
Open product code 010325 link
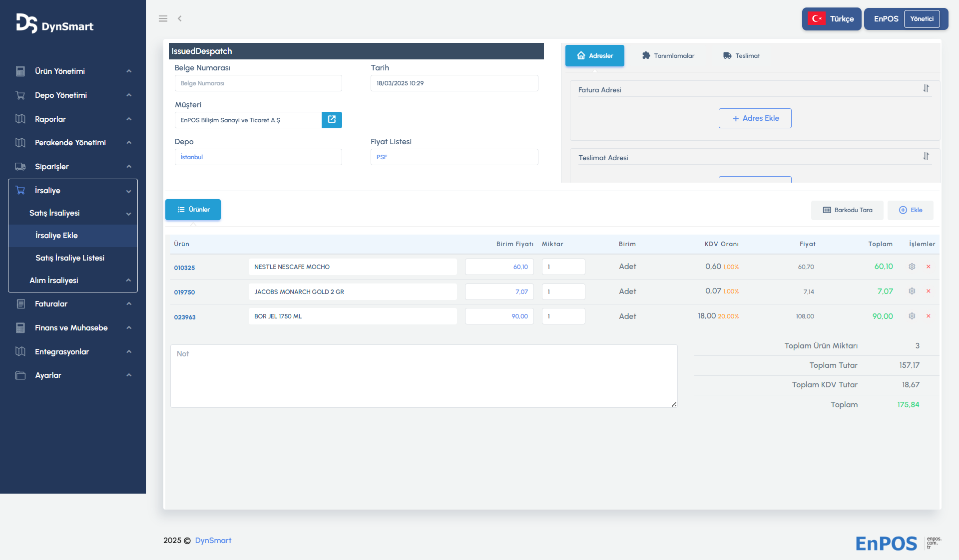tap(184, 268)
